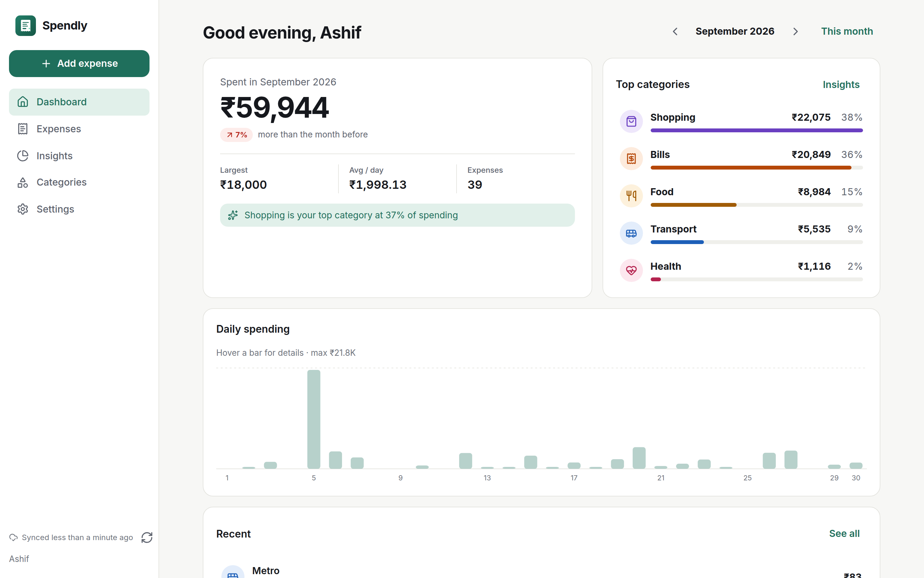Open the Dashboard nav item
924x578 pixels.
(79, 102)
